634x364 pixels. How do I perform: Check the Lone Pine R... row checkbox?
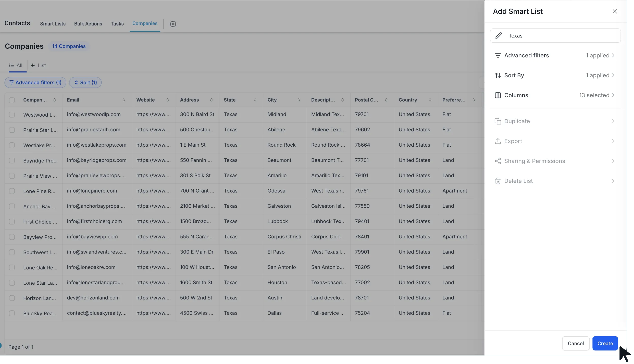(x=12, y=191)
